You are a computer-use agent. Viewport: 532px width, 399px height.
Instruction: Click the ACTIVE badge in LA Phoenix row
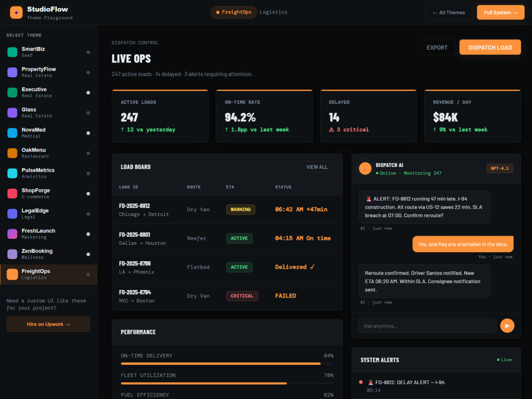pyautogui.click(x=239, y=267)
